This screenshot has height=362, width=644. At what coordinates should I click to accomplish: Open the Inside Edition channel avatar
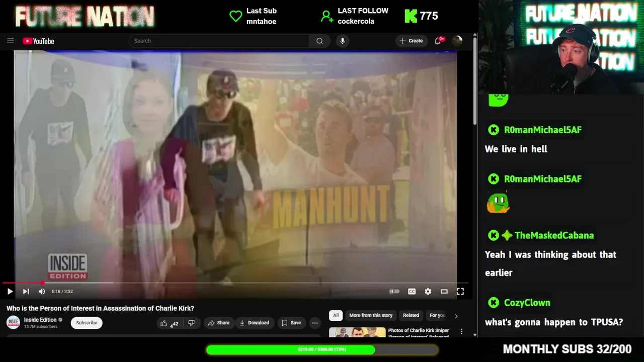(13, 323)
